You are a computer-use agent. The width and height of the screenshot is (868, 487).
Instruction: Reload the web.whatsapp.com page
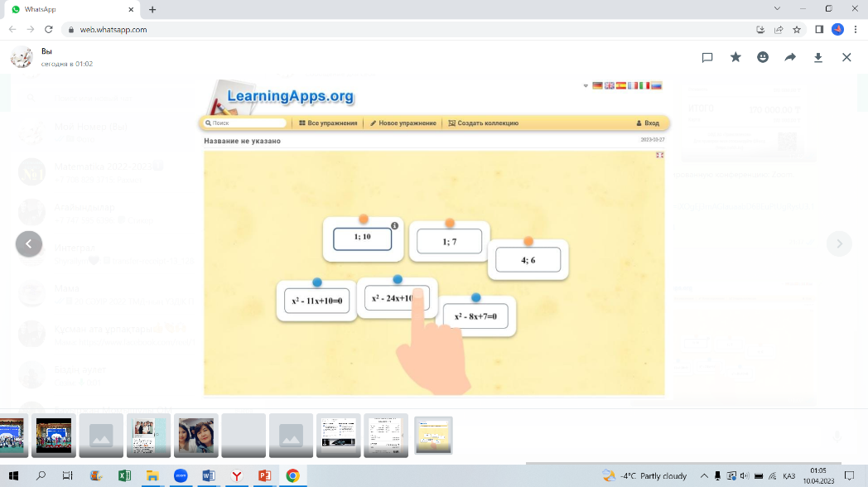49,29
